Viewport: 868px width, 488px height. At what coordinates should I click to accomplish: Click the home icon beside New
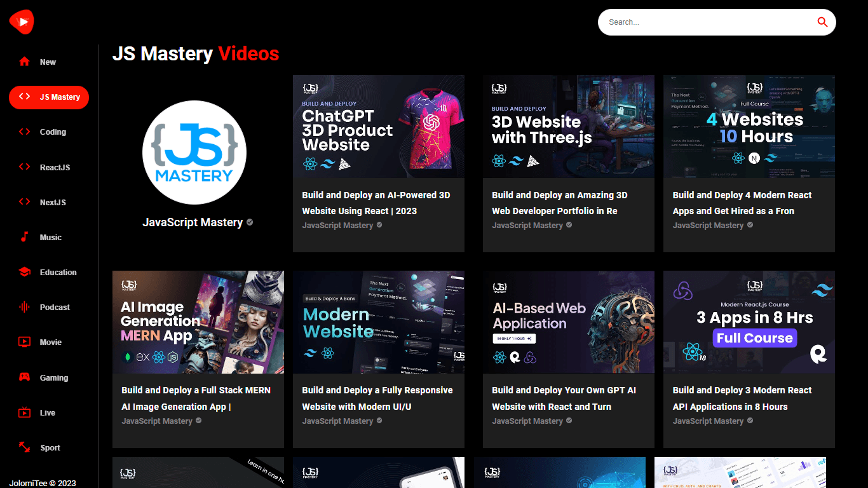pos(25,62)
